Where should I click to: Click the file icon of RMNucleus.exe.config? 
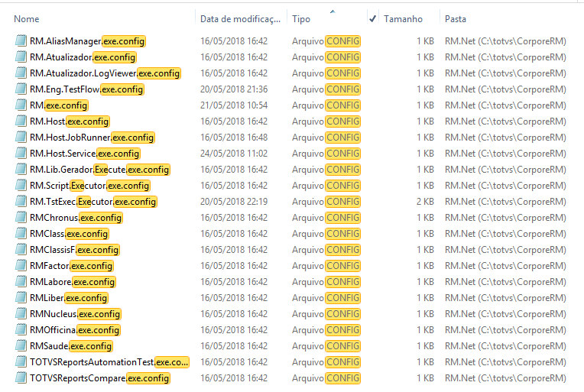[21, 313]
